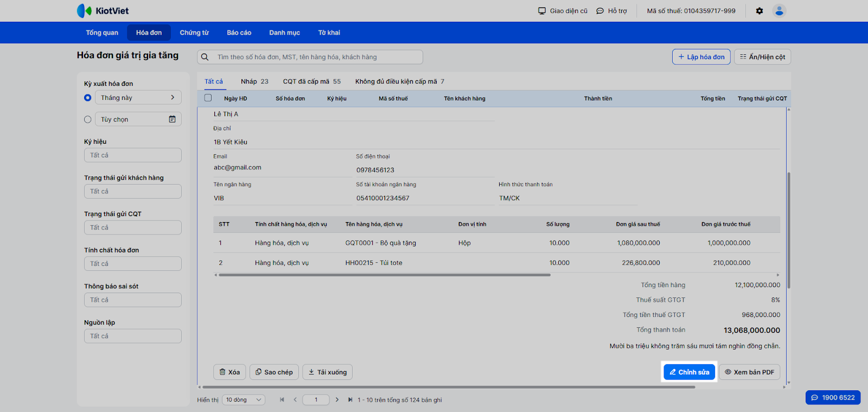The image size is (868, 412).
Task: Click the Tùy chọn date field
Action: click(x=138, y=119)
